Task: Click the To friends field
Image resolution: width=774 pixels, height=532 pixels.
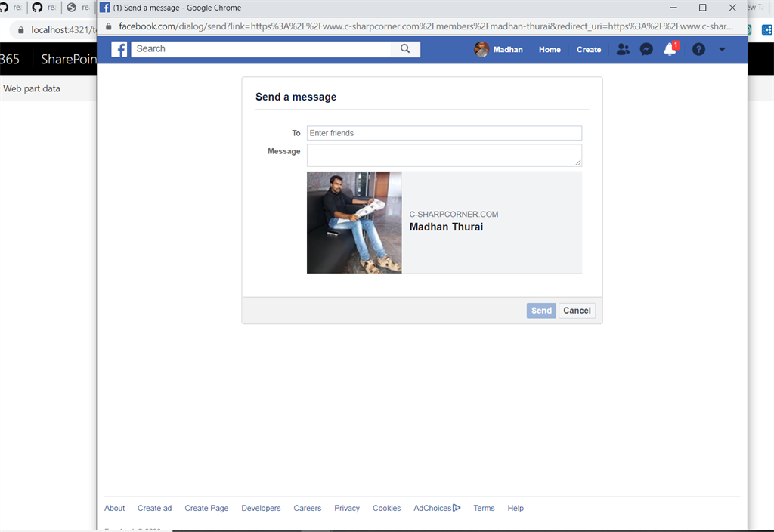Action: (444, 133)
